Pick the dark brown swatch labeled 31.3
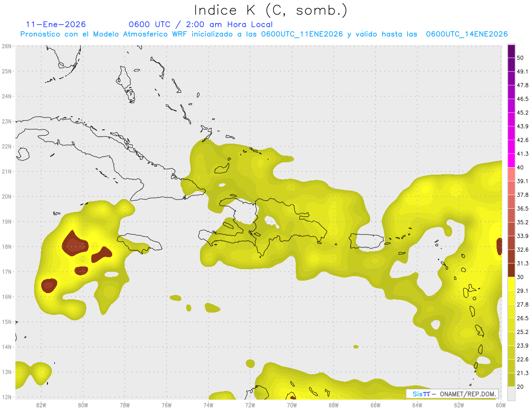Viewport: 532px width, 411px height. click(x=511, y=270)
